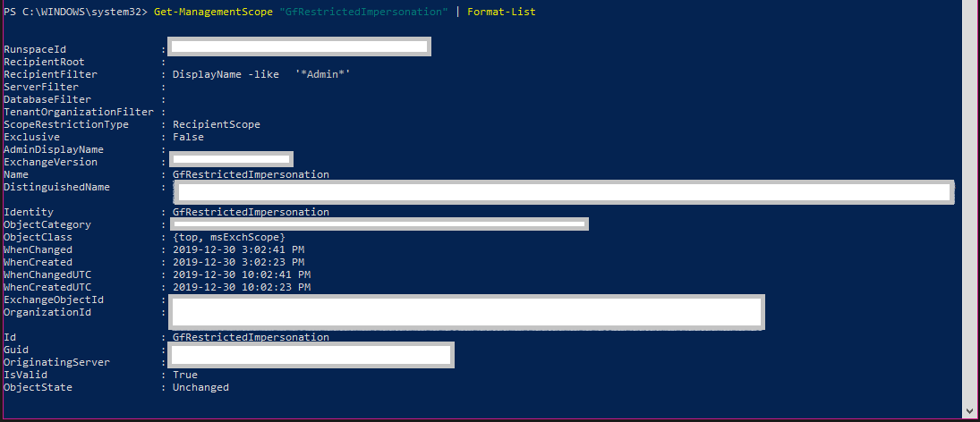This screenshot has width=980, height=422.
Task: Click the Identity label
Action: 29,212
